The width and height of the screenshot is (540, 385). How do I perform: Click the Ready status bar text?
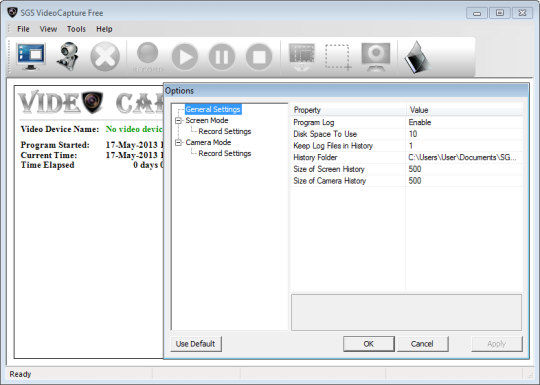tap(20, 374)
